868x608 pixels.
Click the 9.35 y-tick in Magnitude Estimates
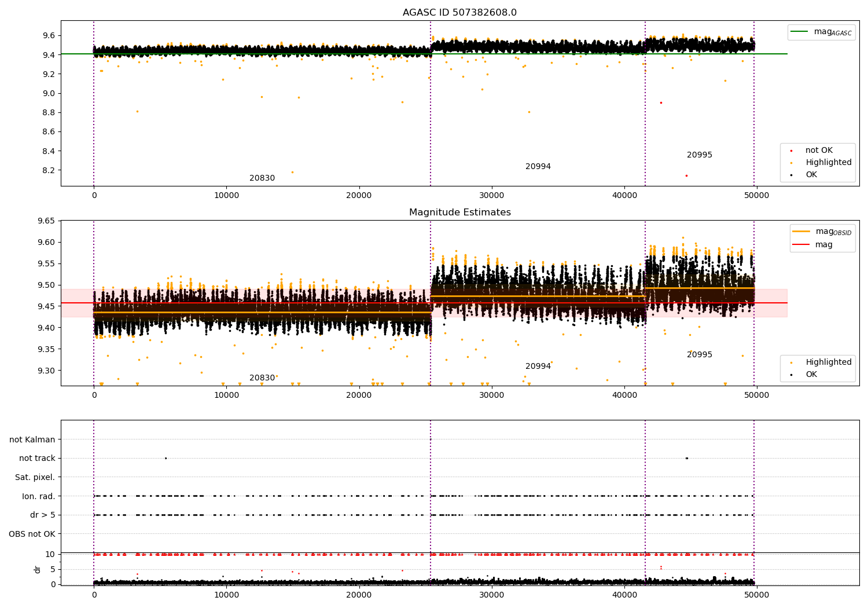(x=46, y=350)
